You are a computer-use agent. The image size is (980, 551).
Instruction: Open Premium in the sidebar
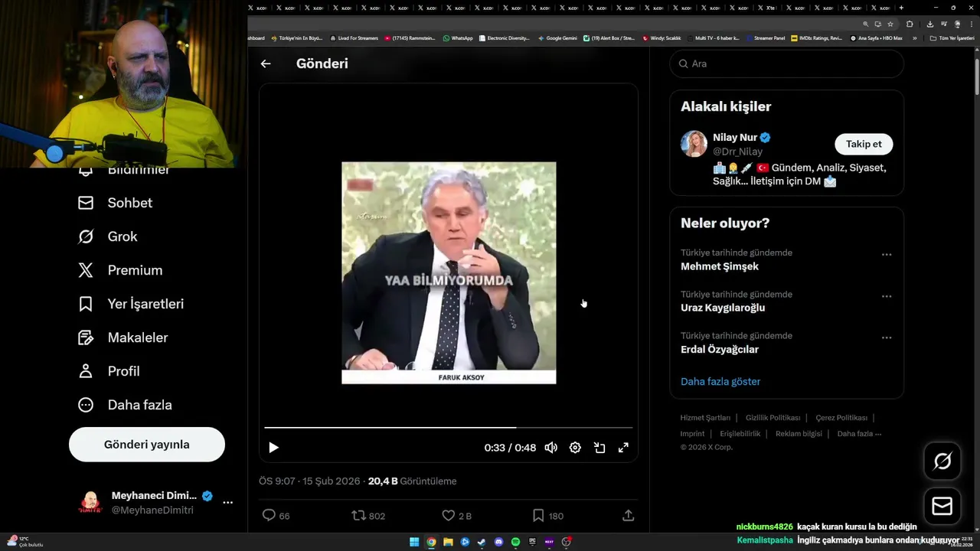point(120,270)
